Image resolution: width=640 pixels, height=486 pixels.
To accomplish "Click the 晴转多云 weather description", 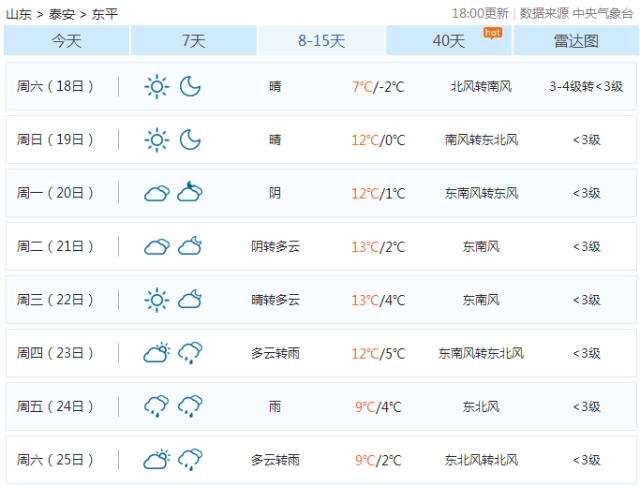I will (276, 300).
